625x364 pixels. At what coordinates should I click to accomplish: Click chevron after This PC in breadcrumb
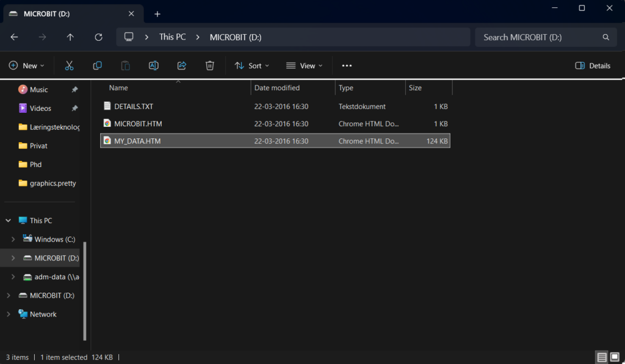click(198, 37)
